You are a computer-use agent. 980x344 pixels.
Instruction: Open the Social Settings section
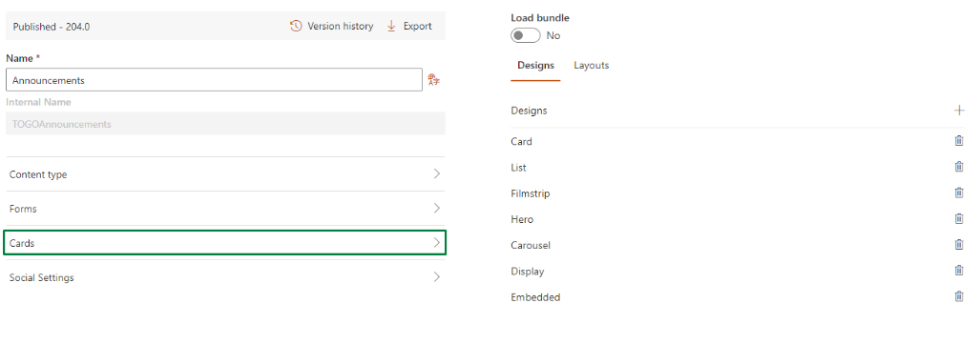pos(224,277)
